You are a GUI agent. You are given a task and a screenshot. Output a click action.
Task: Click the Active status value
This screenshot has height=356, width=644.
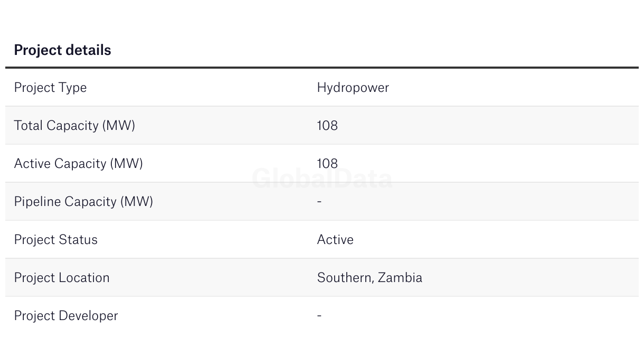(335, 240)
